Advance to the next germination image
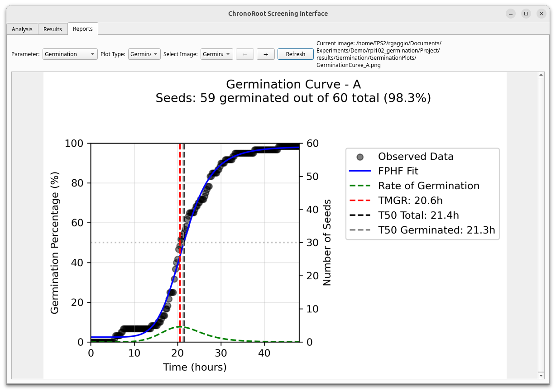This screenshot has width=556, height=392. coord(265,54)
